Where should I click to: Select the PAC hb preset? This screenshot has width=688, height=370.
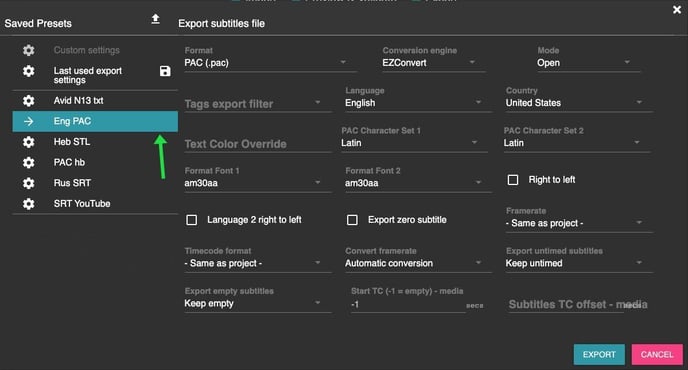pos(95,163)
